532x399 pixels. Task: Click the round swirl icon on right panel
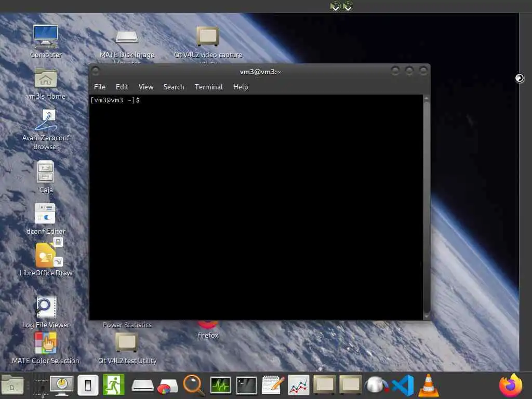tap(520, 78)
